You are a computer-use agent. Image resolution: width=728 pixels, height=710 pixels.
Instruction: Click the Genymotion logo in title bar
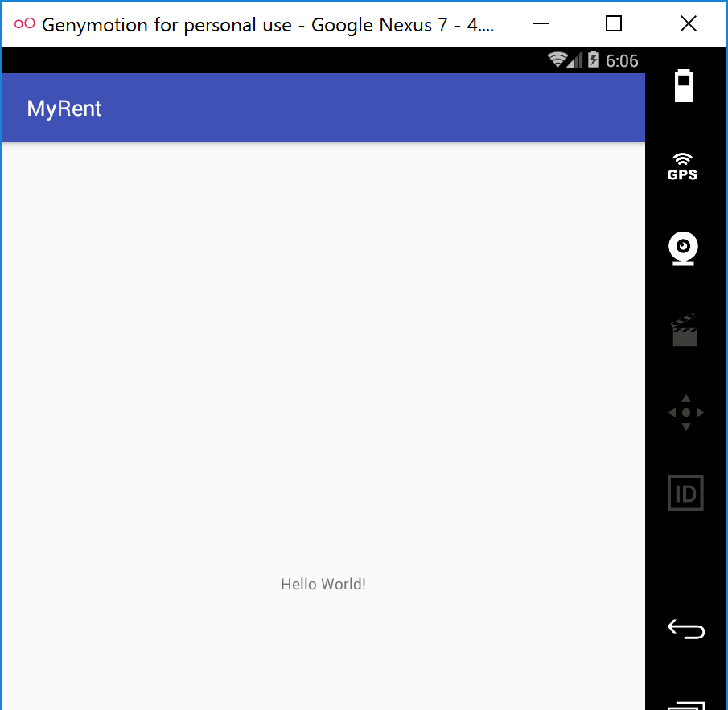coord(24,24)
